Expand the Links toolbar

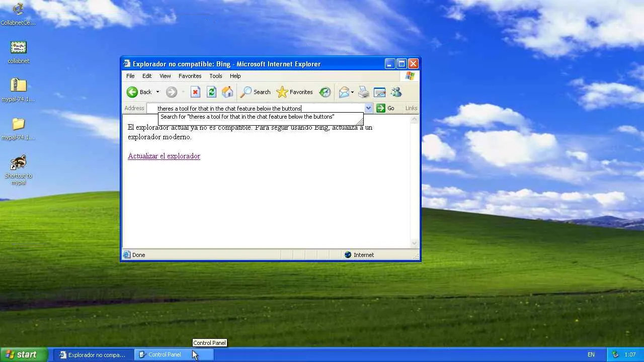coord(411,108)
